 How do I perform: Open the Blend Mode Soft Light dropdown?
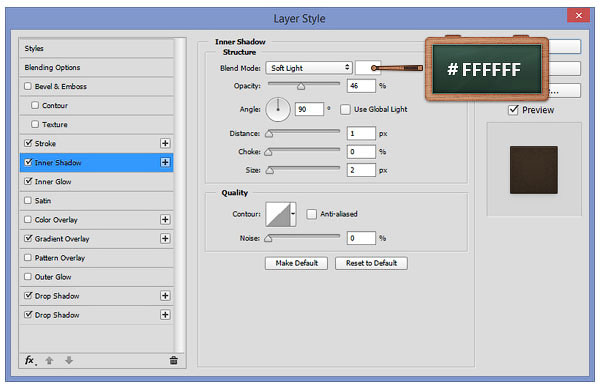pos(309,68)
